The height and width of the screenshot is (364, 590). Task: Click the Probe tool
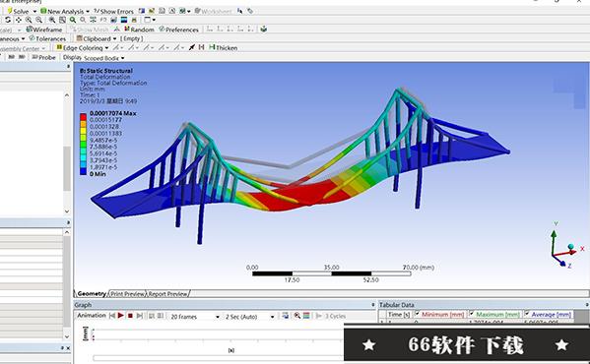[43, 57]
